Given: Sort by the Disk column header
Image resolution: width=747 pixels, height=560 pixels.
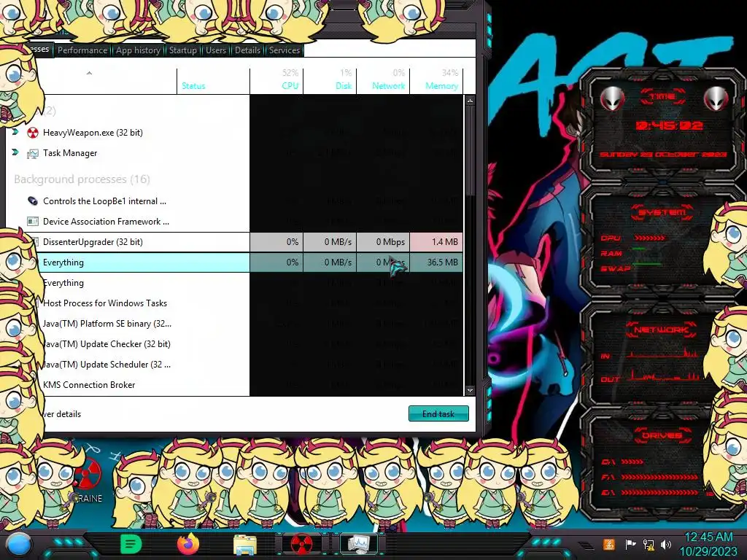Looking at the screenshot, I should pos(330,80).
